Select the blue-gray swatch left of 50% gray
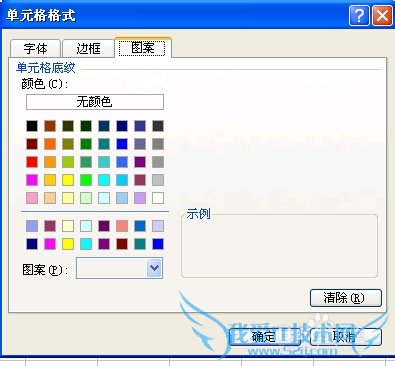This screenshot has width=395, height=366. (x=140, y=144)
